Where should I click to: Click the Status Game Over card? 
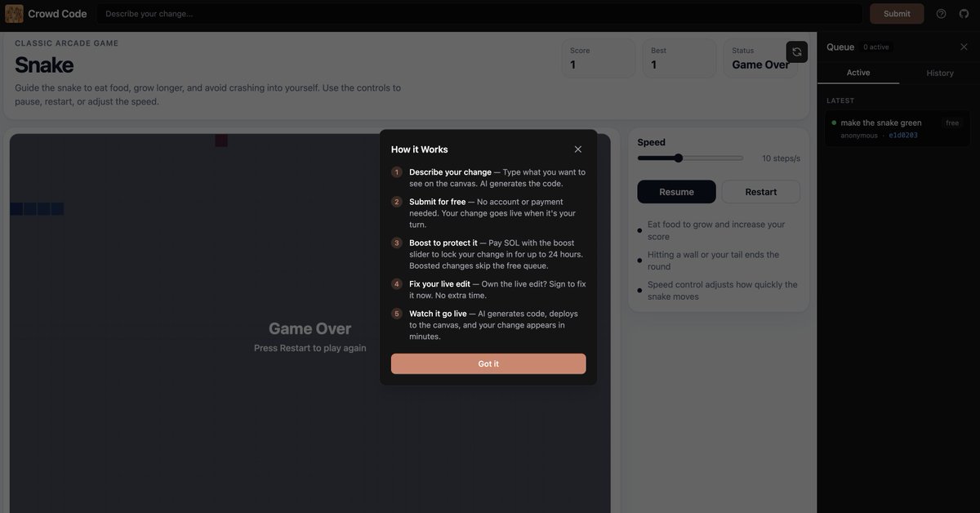pyautogui.click(x=760, y=58)
